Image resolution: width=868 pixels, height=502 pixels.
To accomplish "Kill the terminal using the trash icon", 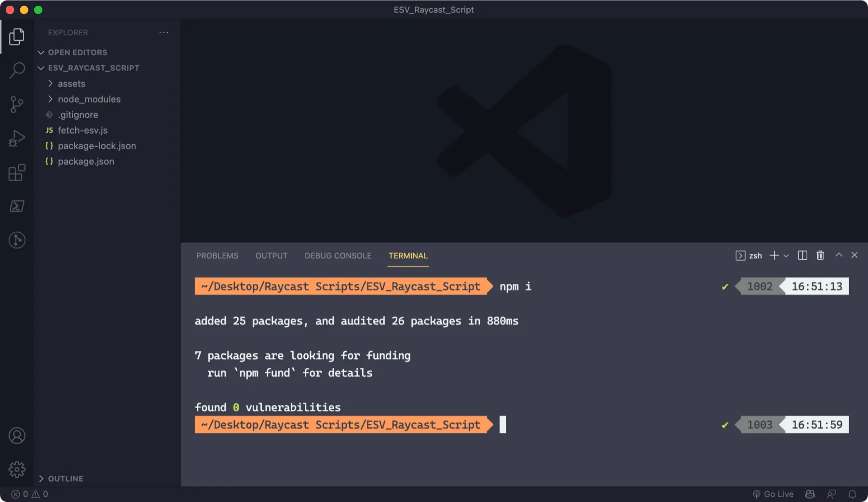I will coord(820,255).
